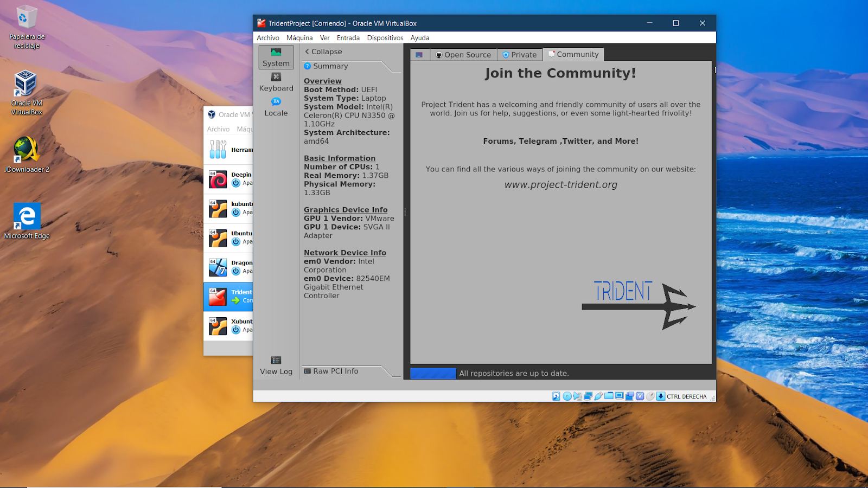Open Papelera de reciclaje desktop icon

click(x=27, y=27)
